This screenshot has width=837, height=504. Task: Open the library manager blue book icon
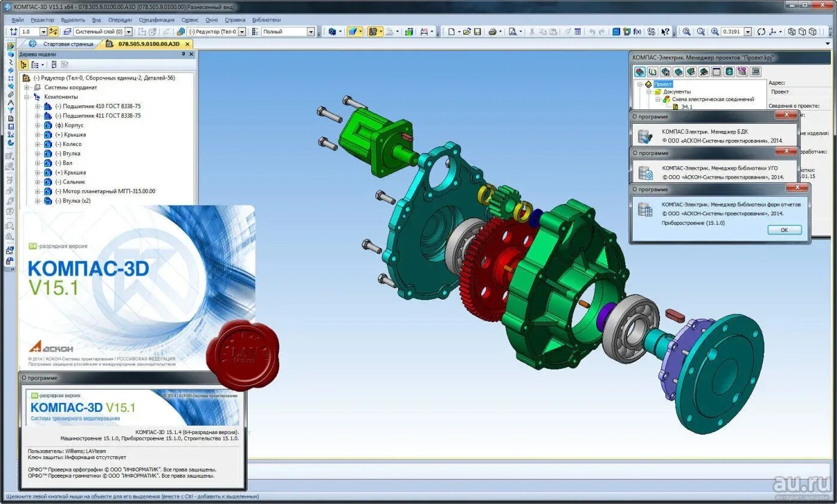pyautogui.click(x=616, y=32)
